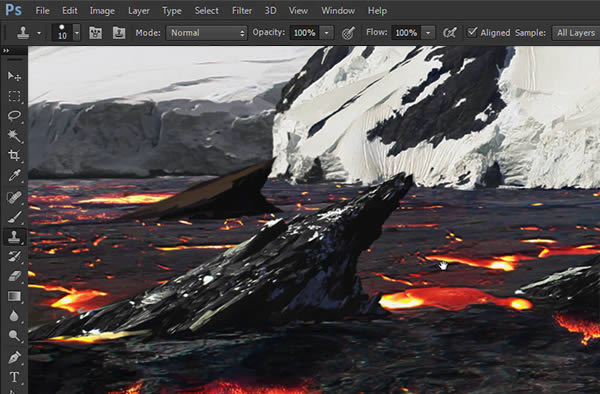Expand the collapsed toolbox double arrows
The width and height of the screenshot is (600, 394).
[x=5, y=50]
